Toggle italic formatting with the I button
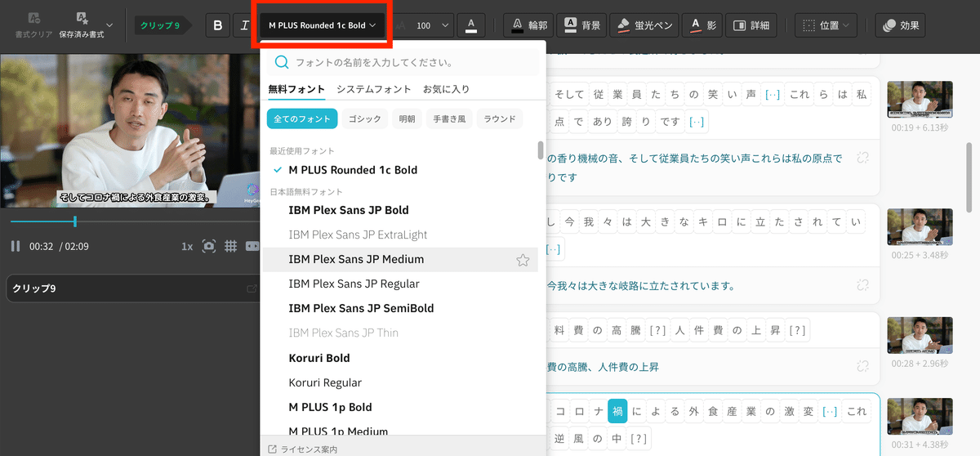The height and width of the screenshot is (456, 980). click(244, 25)
